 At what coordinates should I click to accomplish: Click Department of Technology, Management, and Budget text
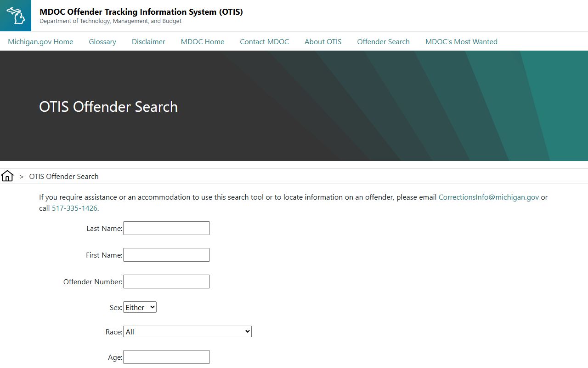pos(110,21)
